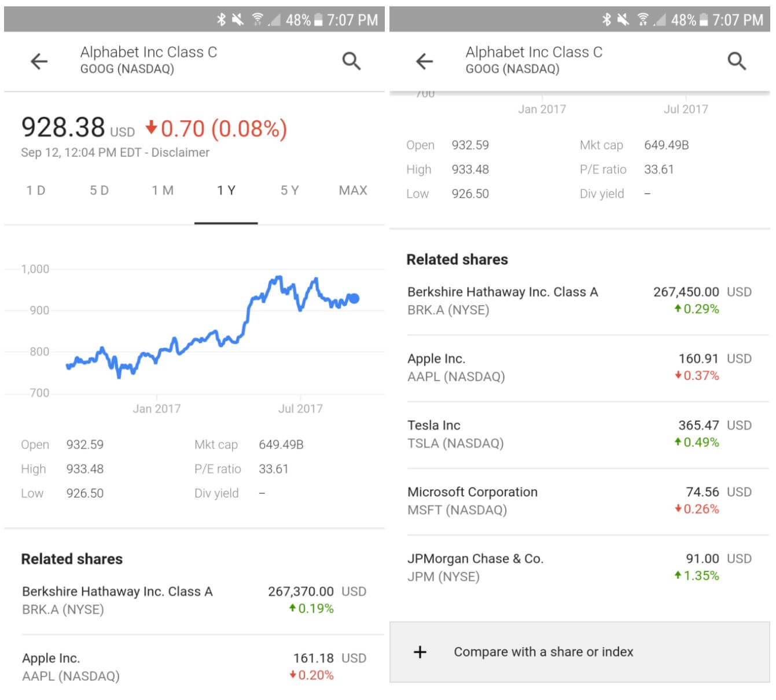Tap muted sound icon in right status bar
The height and width of the screenshot is (700, 776).
[623, 20]
